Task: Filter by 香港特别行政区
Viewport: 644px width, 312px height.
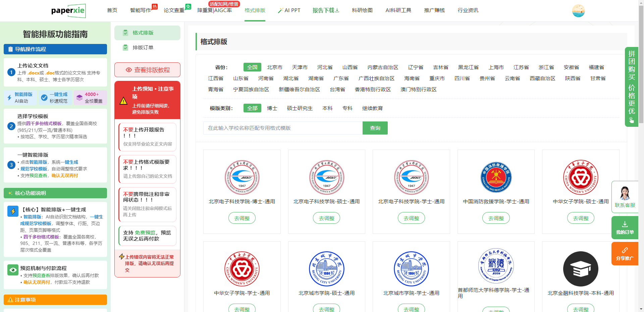Action: click(x=373, y=90)
